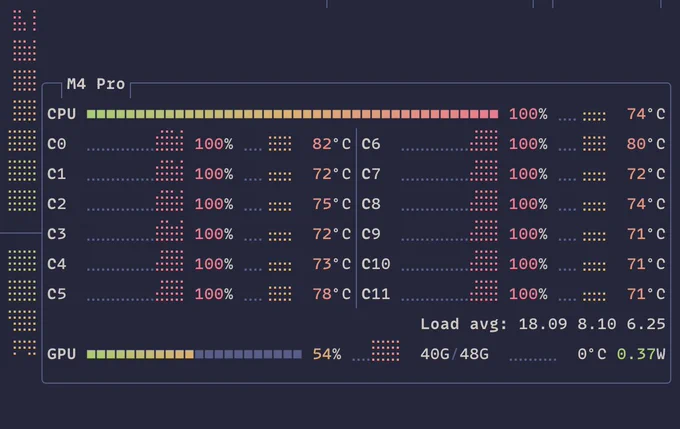Click the C4 core label
The height and width of the screenshot is (429, 680).
click(x=57, y=264)
